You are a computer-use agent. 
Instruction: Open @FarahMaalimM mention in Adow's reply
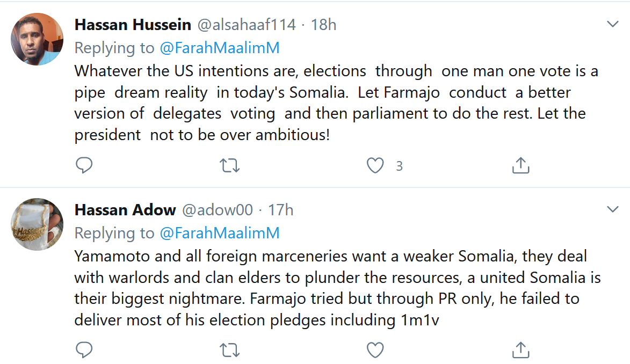click(220, 232)
